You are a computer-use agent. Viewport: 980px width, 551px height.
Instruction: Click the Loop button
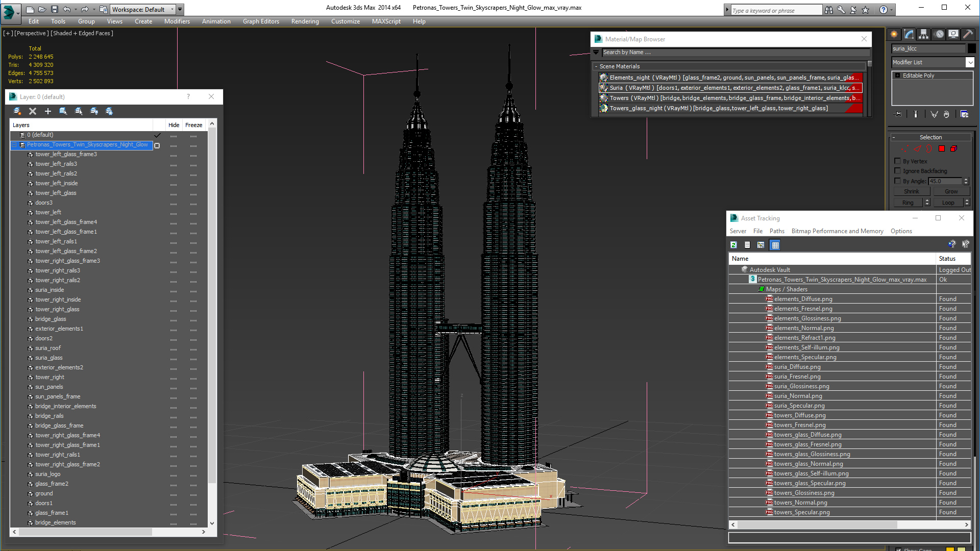coord(948,203)
